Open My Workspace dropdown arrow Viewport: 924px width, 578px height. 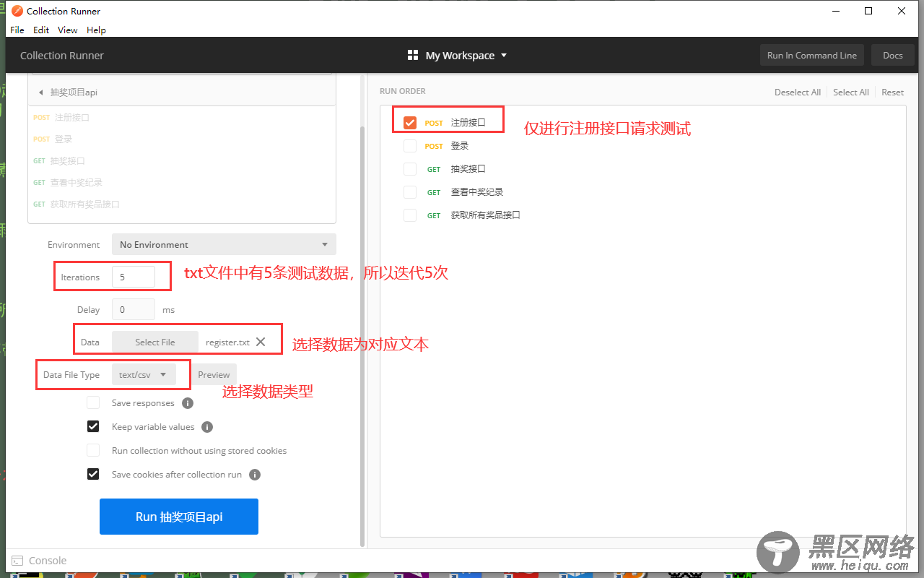click(504, 56)
